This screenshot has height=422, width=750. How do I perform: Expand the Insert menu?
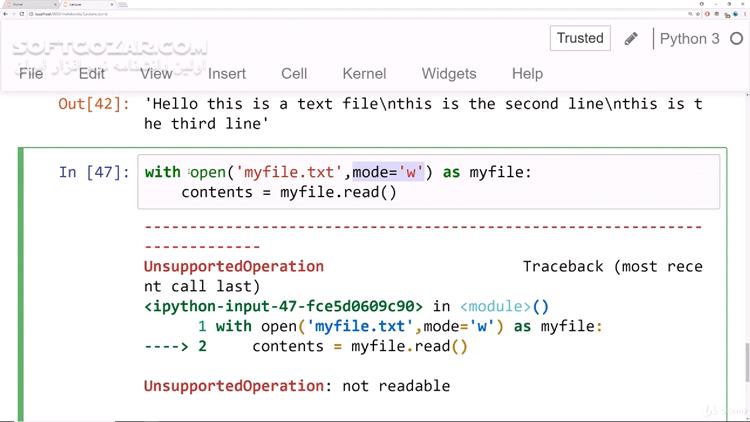coord(227,74)
